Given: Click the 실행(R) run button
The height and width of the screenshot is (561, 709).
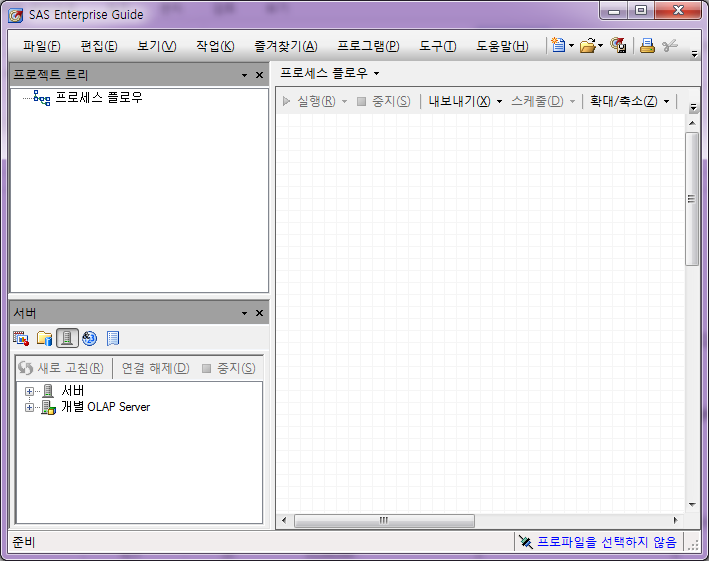Looking at the screenshot, I should [x=309, y=101].
